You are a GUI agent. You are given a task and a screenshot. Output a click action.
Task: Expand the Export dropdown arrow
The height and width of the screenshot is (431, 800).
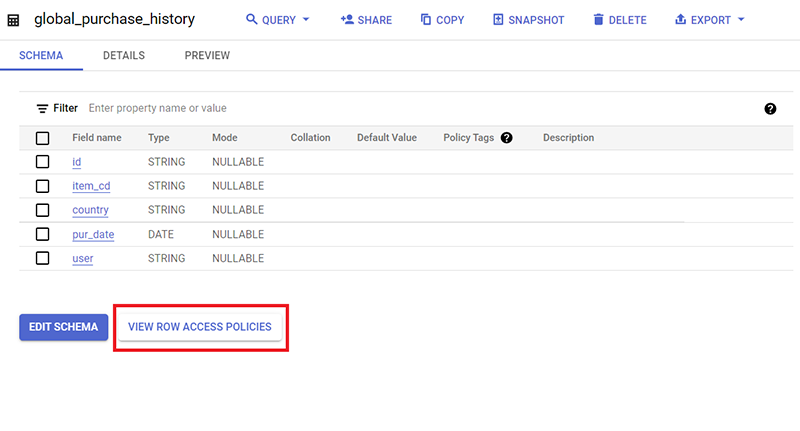tap(741, 20)
